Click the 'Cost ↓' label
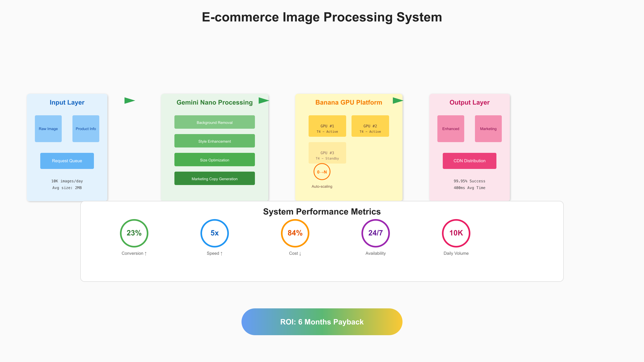The width and height of the screenshot is (644, 362). pos(295,253)
